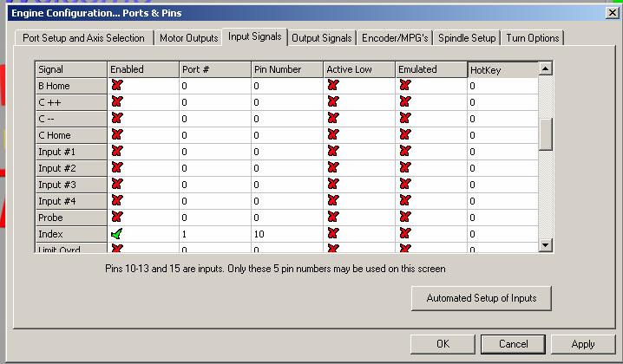Click the scroll down arrow of signal list

pyautogui.click(x=546, y=245)
